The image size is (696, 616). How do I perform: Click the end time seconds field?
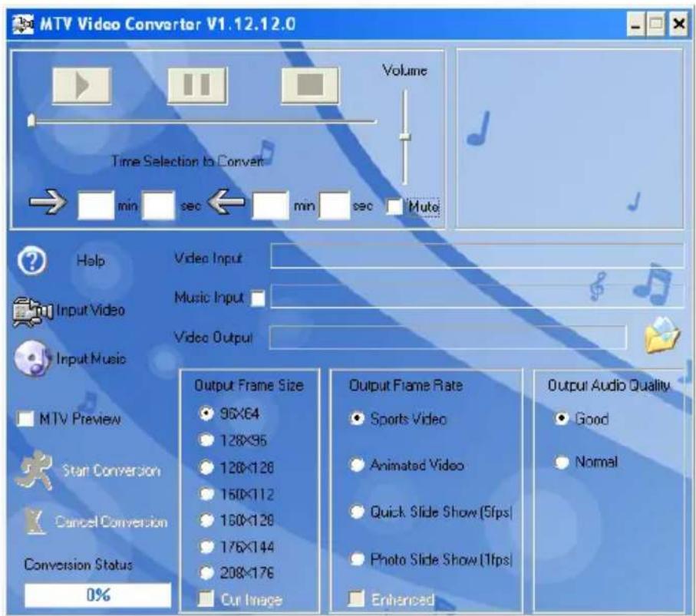point(335,205)
